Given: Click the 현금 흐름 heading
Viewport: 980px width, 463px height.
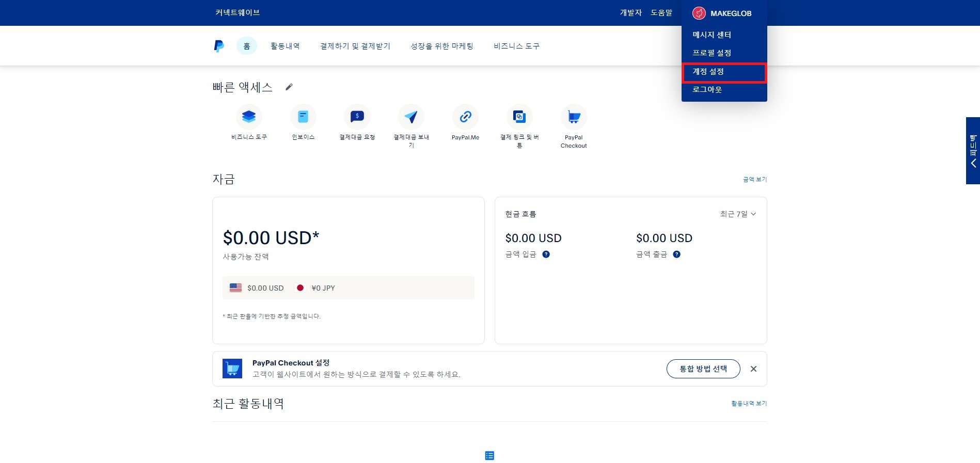Looking at the screenshot, I should tap(520, 214).
